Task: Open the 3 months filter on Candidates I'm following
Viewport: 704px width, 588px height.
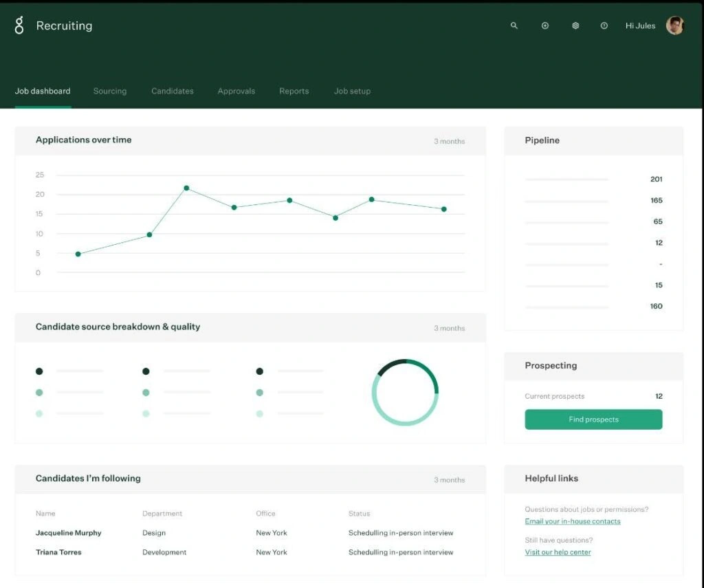Action: [449, 480]
